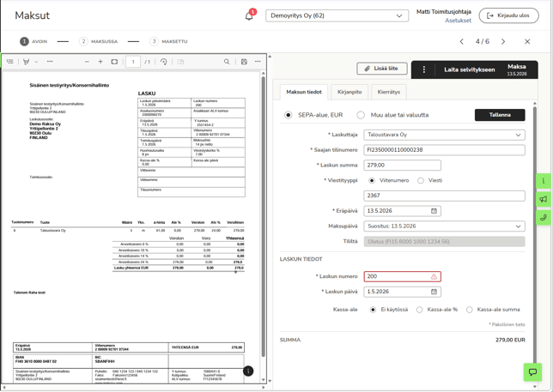Open the green announcements megaphone tab
The width and height of the screenshot is (553, 392).
coord(543,199)
